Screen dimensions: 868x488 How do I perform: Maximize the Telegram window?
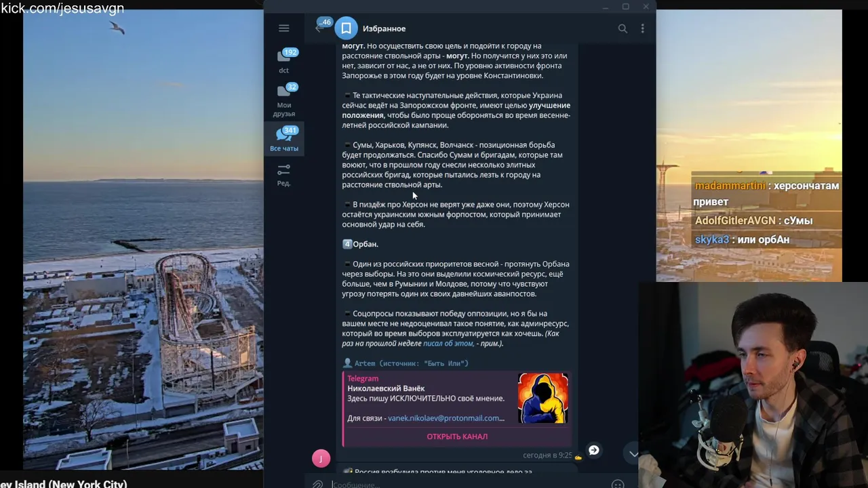coord(626,7)
